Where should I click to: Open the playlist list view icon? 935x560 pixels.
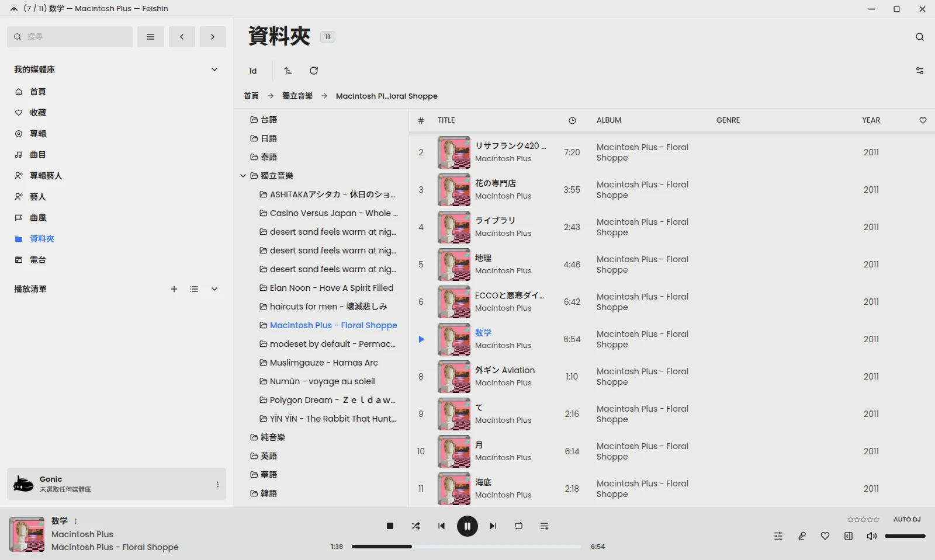[x=194, y=289]
